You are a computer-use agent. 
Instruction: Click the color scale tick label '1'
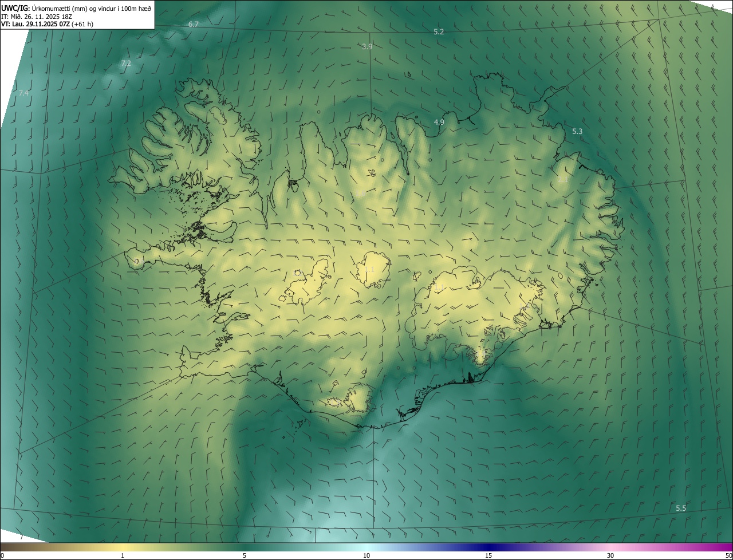[123, 555]
